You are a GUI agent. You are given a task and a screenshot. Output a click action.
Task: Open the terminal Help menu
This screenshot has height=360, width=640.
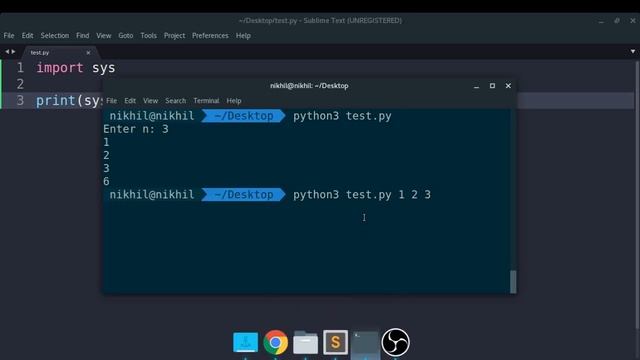[x=234, y=100]
